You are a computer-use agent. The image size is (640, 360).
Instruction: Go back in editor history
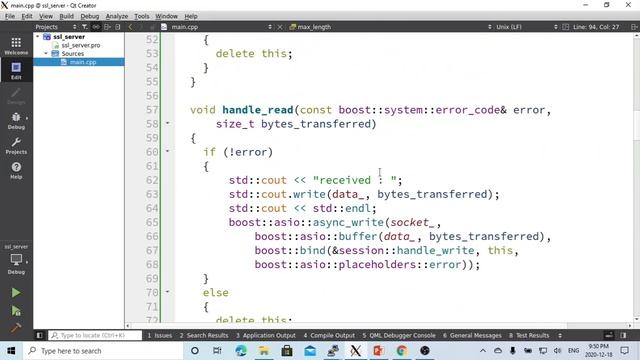[x=131, y=27]
